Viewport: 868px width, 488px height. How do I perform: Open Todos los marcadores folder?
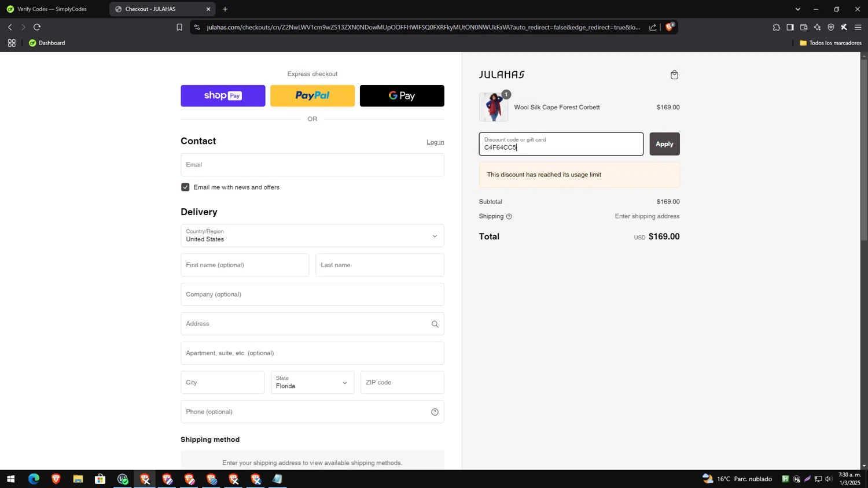coord(830,43)
